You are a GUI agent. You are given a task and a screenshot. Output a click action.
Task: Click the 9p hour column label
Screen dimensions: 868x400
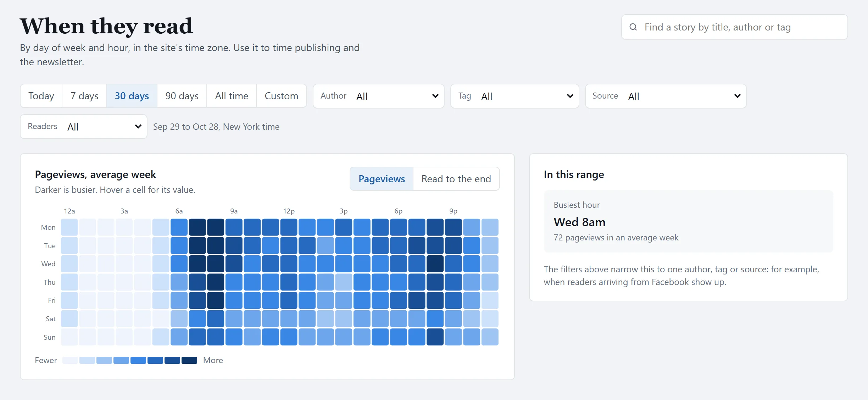point(453,211)
